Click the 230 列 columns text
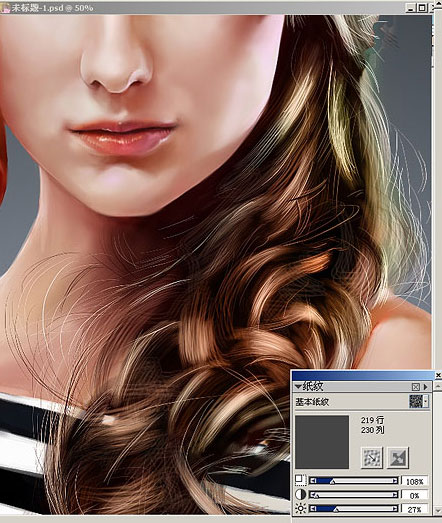 coord(372,430)
